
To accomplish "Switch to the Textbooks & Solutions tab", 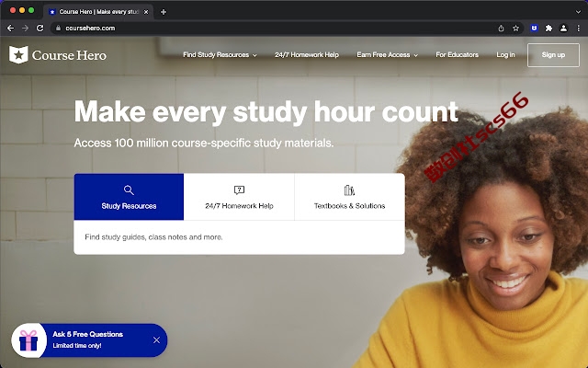I will coord(349,197).
